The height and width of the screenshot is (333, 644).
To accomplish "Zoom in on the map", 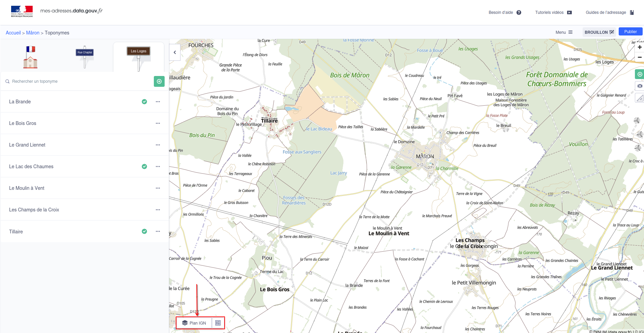I will click(639, 47).
